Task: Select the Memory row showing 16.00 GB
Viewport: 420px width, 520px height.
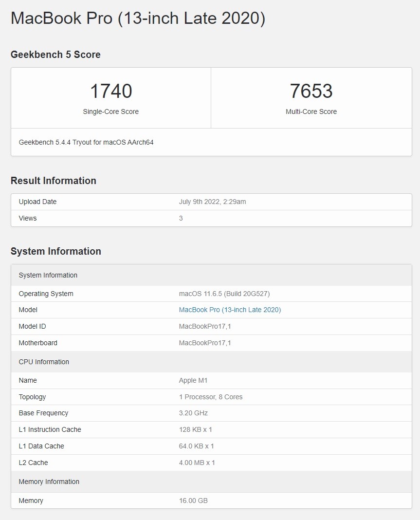Action: pos(211,501)
